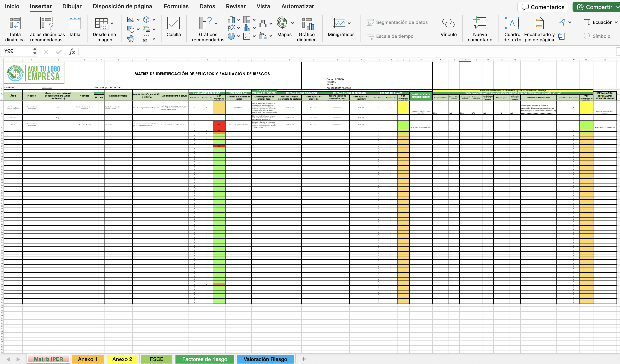Open the Minigráficos dropdown arrow

349,23
